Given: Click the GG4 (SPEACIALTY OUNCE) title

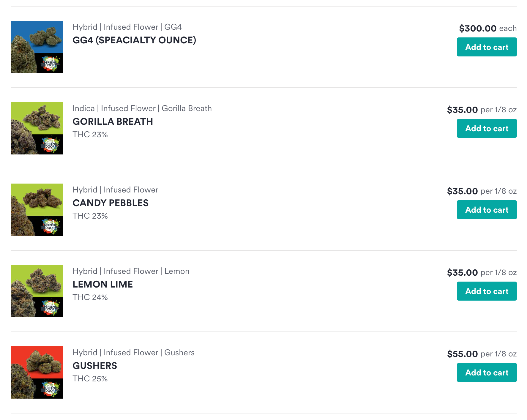Looking at the screenshot, I should (134, 40).
